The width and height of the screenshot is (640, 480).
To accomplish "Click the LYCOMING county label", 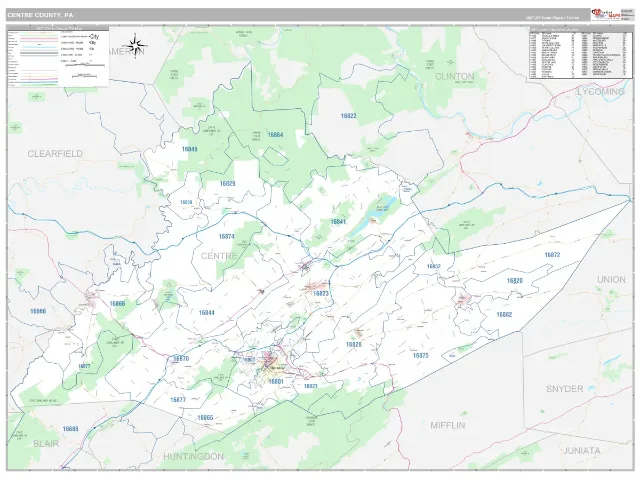I will pos(601,92).
